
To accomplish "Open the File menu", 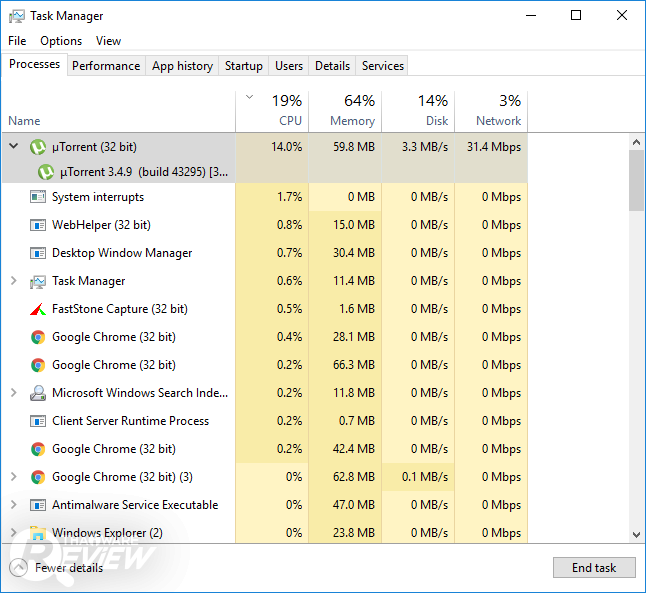I will click(x=17, y=41).
